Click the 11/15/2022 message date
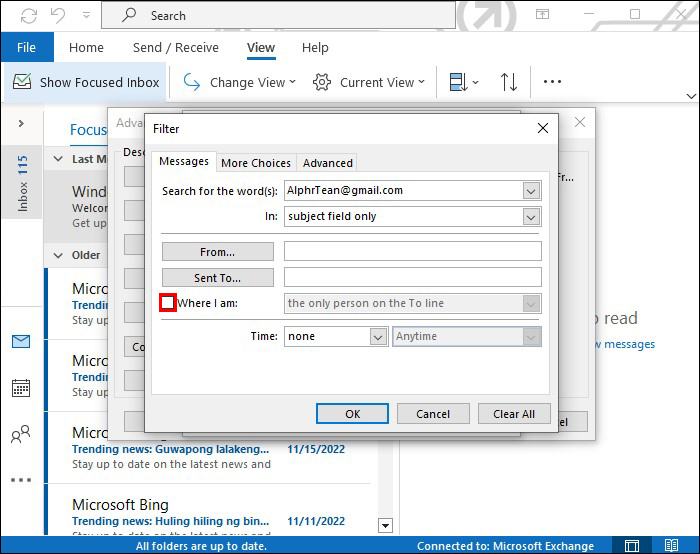 point(316,449)
